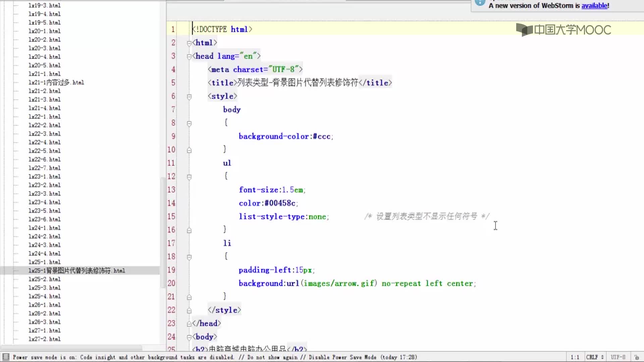Screen dimensions: 644x362
Task: Collapse the html tag fold on line 2
Action: (x=189, y=43)
